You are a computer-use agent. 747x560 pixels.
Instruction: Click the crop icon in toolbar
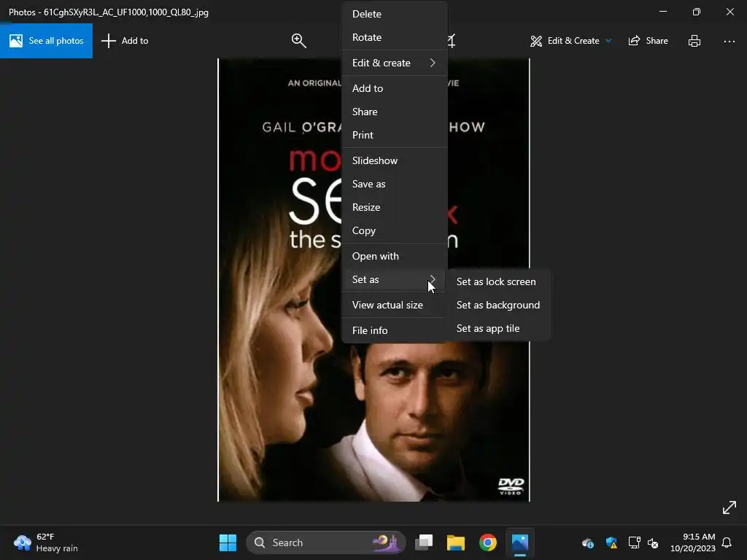click(452, 41)
